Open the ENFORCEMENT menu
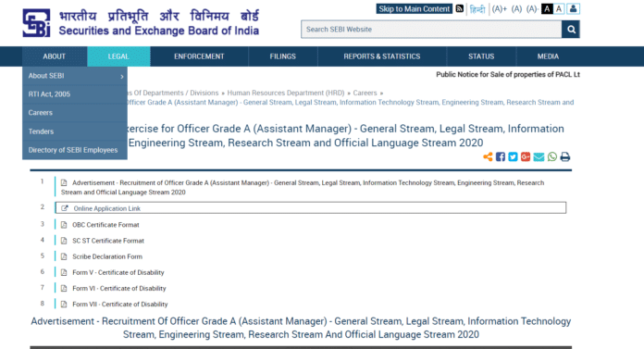 coord(199,56)
